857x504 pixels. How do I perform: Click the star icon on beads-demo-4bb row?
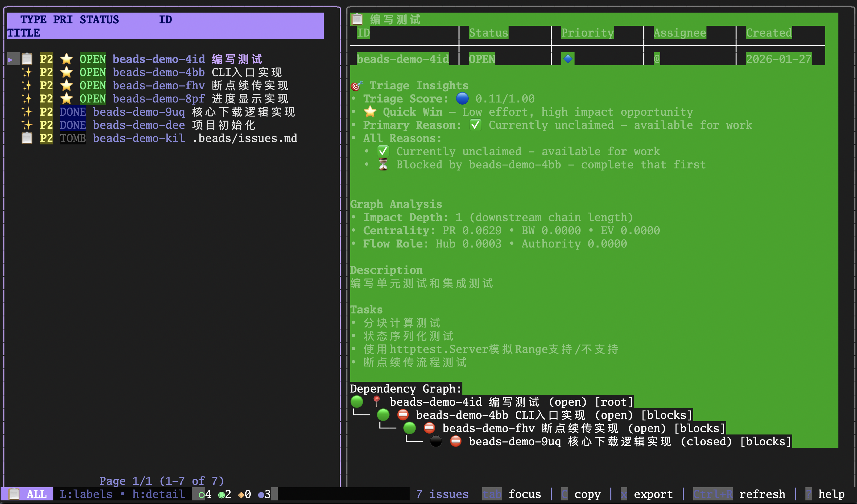click(x=66, y=72)
